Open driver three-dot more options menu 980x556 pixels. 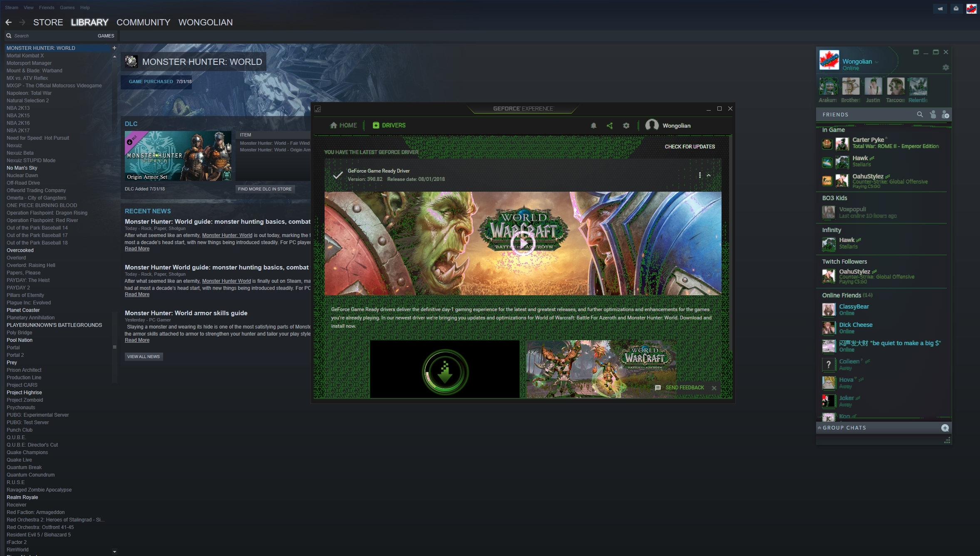(700, 175)
